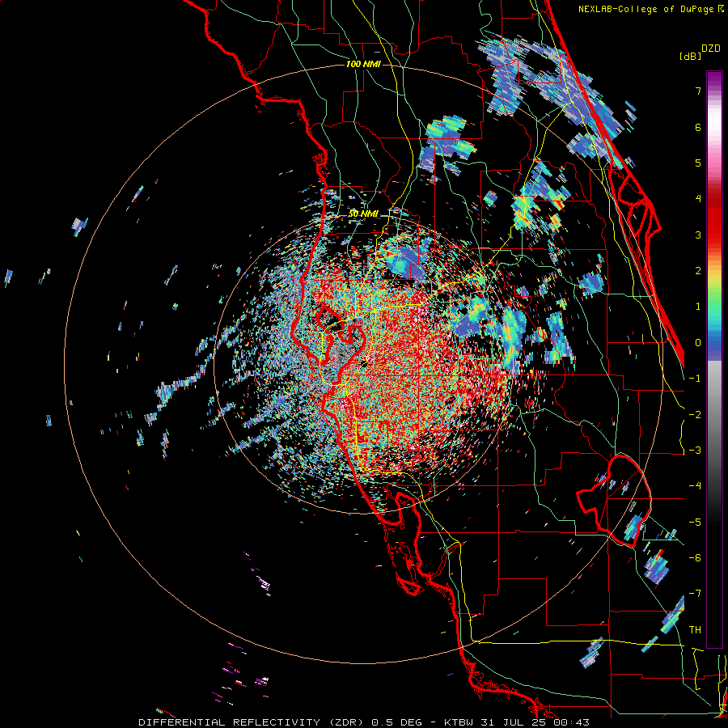Click the 3 value on the color scale
The image size is (728, 728).
tap(698, 235)
